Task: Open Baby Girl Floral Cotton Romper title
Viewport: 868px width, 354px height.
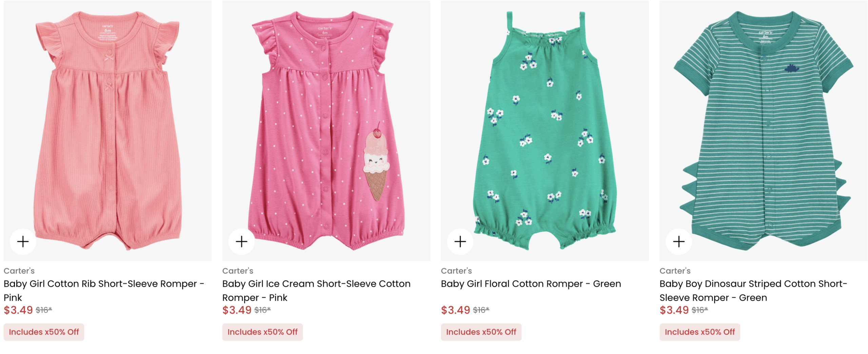Action: click(x=531, y=284)
